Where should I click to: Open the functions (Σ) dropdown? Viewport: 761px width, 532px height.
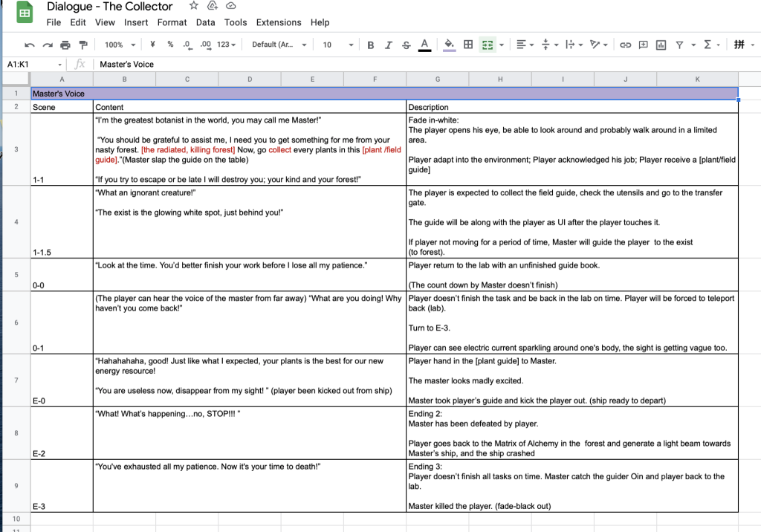coord(711,45)
